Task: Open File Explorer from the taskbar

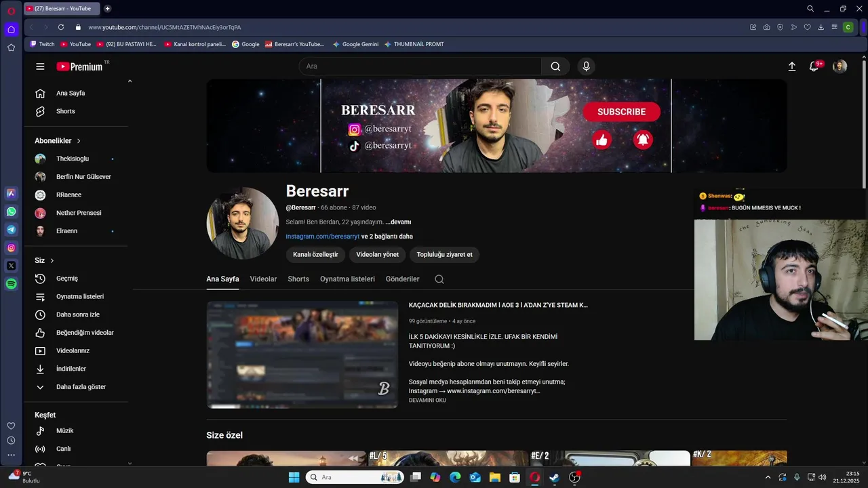Action: coord(495,477)
